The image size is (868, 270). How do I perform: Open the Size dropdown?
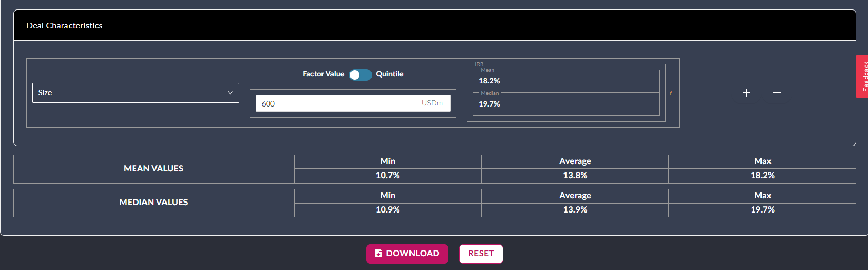(x=135, y=93)
